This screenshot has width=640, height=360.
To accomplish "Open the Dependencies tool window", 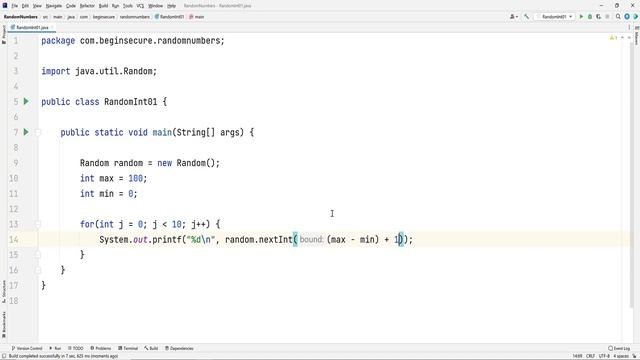I will point(179,348).
